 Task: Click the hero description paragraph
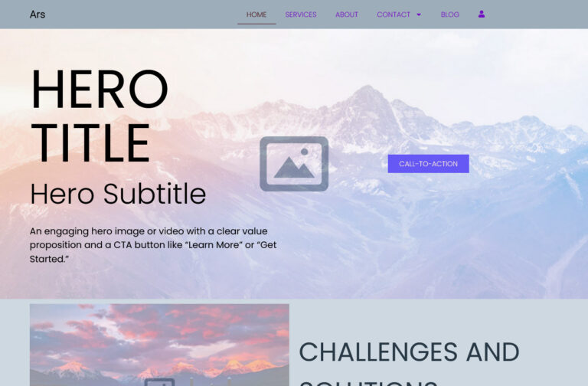(x=153, y=245)
